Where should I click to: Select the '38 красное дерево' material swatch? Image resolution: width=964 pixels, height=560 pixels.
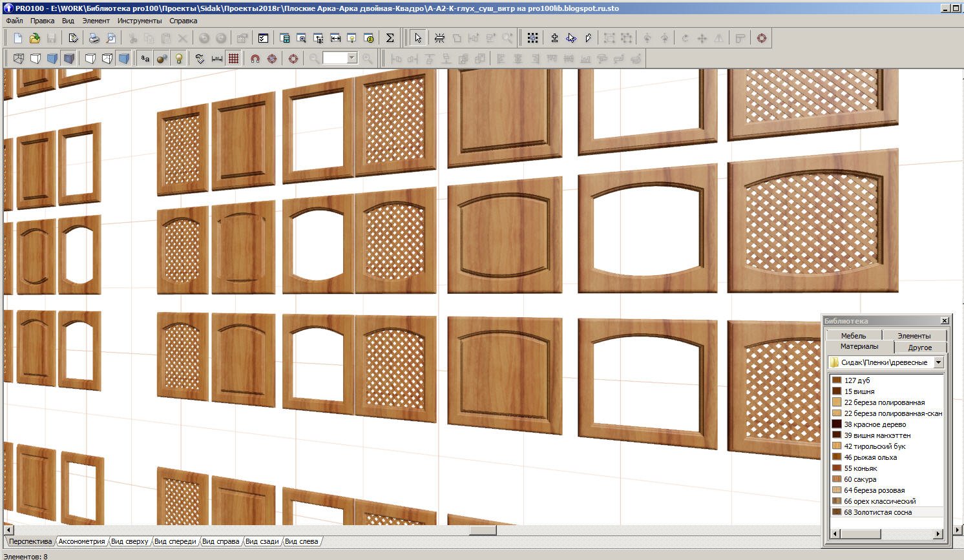(x=837, y=424)
